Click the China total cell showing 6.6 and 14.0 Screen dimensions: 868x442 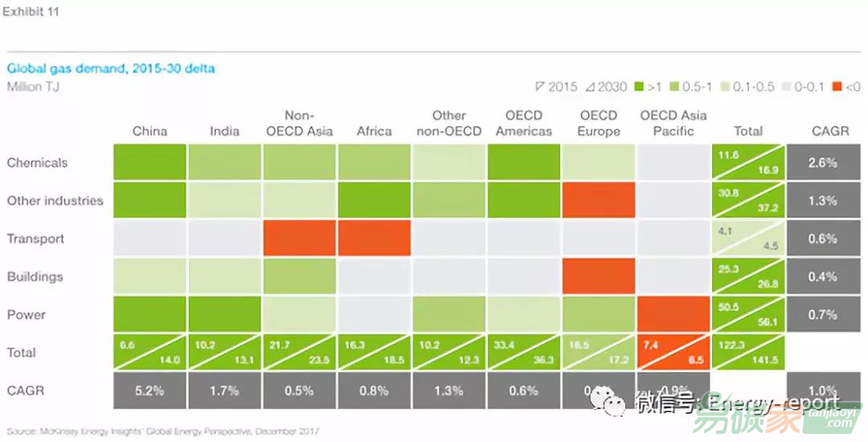click(149, 352)
